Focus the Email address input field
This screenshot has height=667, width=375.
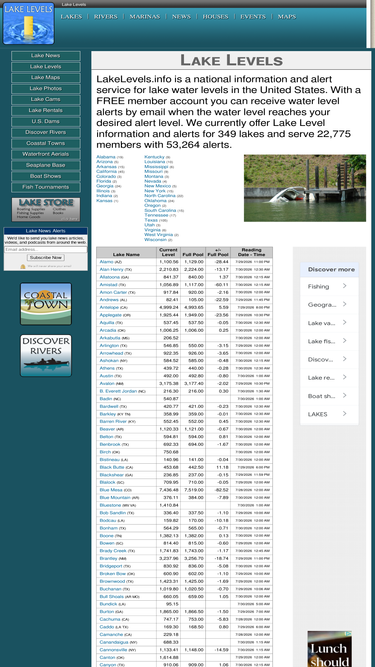[46, 249]
